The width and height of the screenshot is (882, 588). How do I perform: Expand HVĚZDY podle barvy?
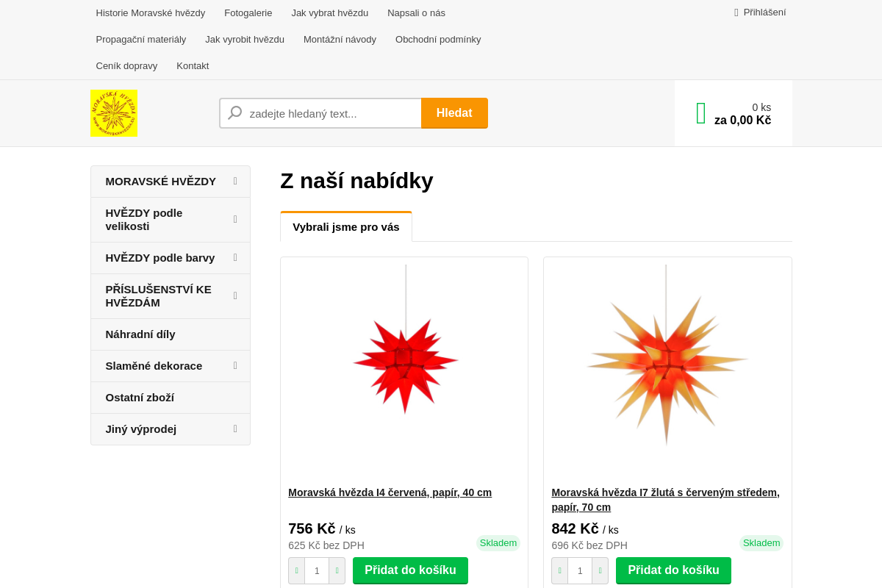pyautogui.click(x=234, y=257)
